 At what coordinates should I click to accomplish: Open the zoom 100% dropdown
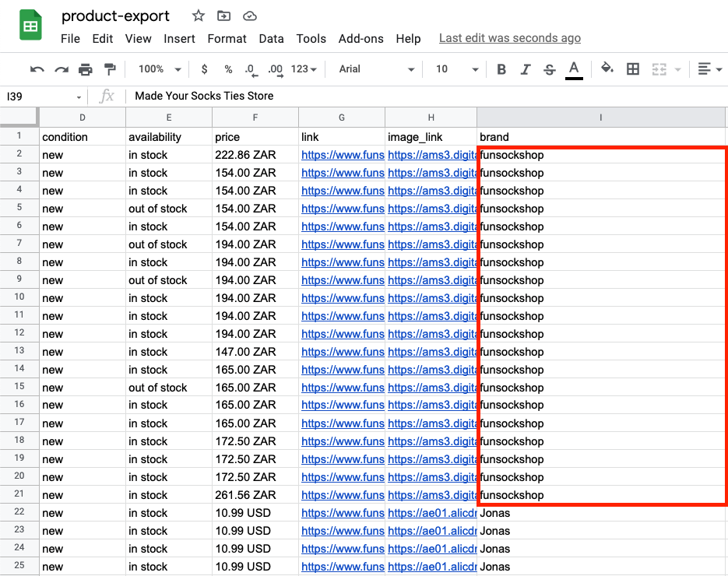[x=160, y=69]
